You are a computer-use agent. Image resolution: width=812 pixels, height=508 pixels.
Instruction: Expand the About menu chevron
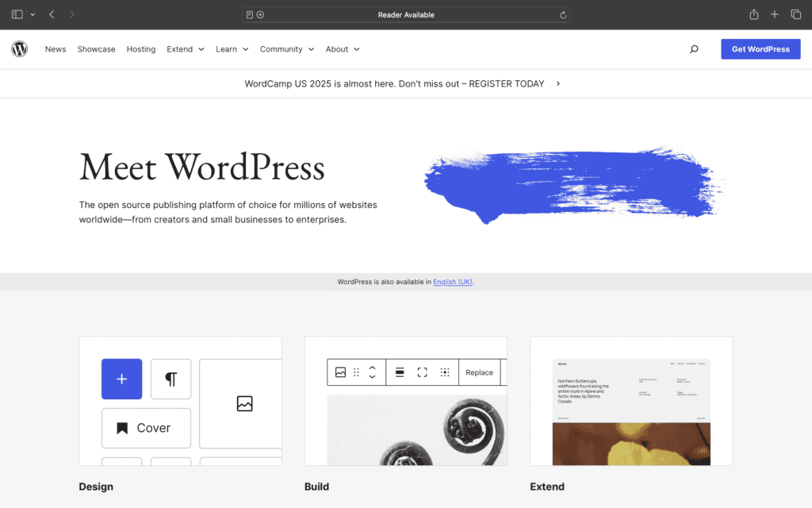[357, 49]
